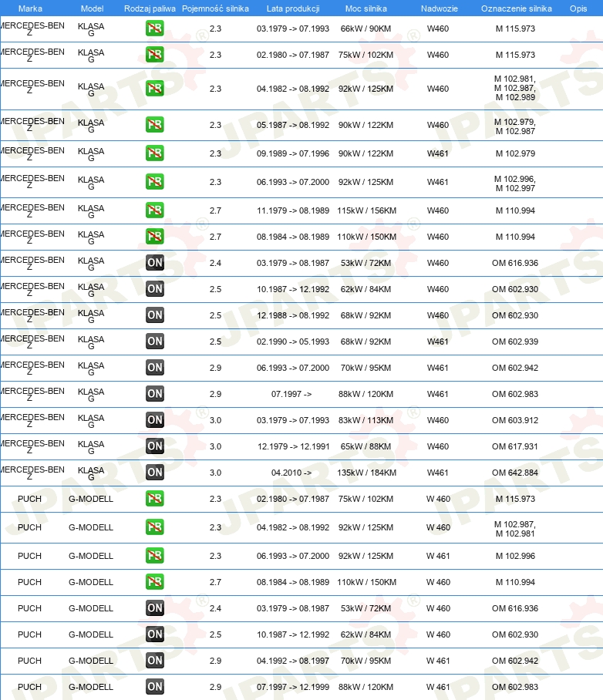
Task: Click the 3.0 capacity cell in the OM 642.884 row
Action: coord(215,473)
